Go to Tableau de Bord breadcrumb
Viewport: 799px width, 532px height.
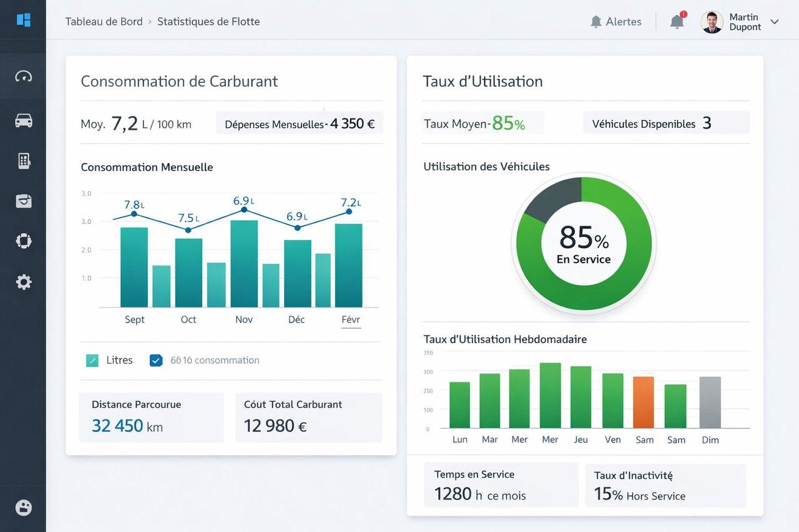[103, 21]
